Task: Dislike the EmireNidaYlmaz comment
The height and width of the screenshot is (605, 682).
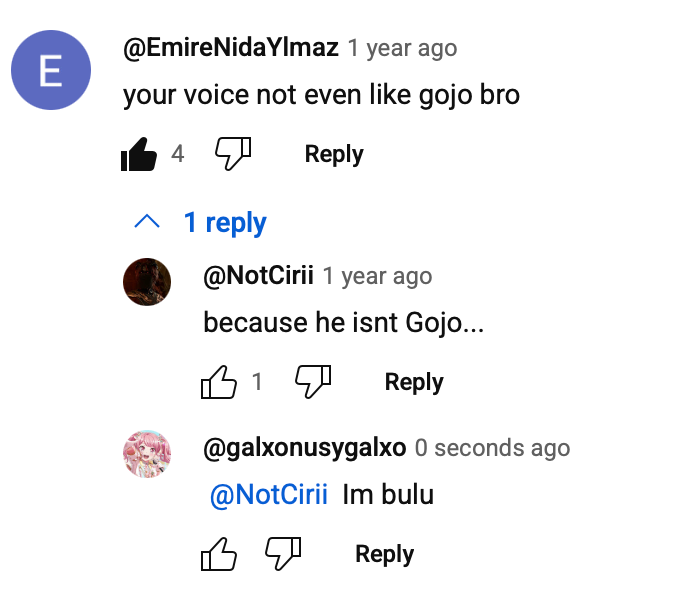Action: [x=233, y=154]
